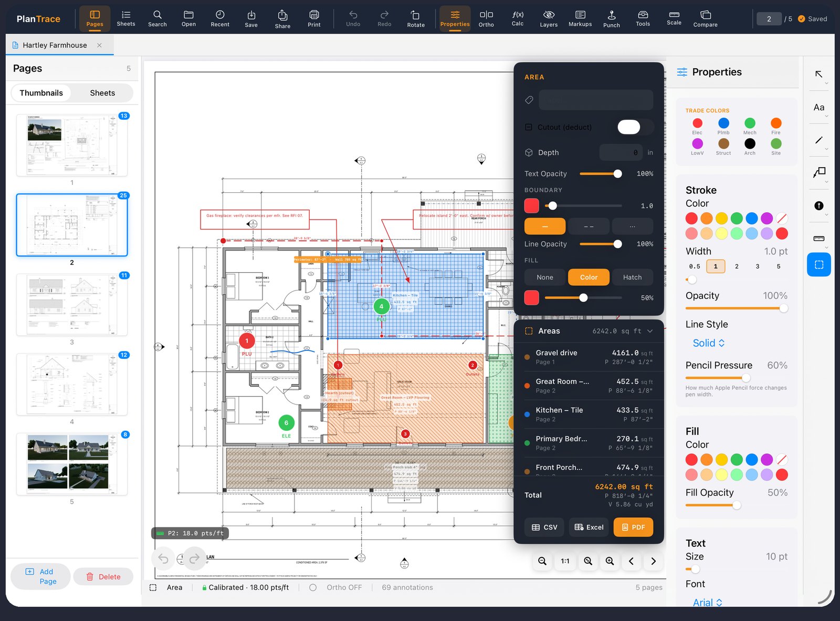Toggle the Cutout (deduct) switch
The image size is (840, 621).
coord(636,127)
